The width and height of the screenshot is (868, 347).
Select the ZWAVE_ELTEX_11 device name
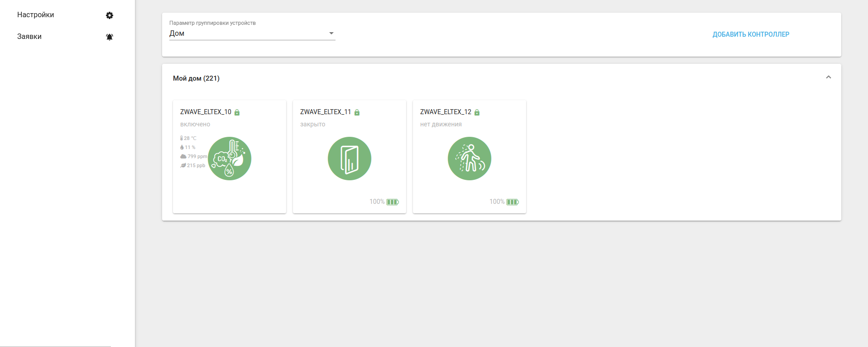point(326,112)
